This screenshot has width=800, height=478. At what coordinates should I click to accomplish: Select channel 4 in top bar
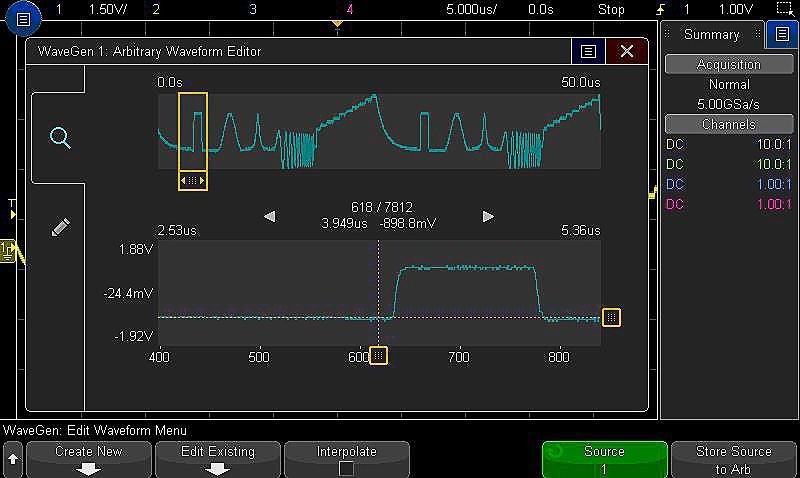click(x=350, y=10)
